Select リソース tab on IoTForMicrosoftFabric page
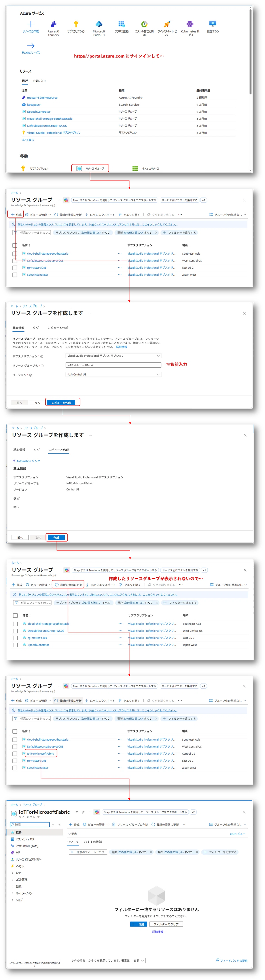Screen dimensions: 265x980 (73, 842)
